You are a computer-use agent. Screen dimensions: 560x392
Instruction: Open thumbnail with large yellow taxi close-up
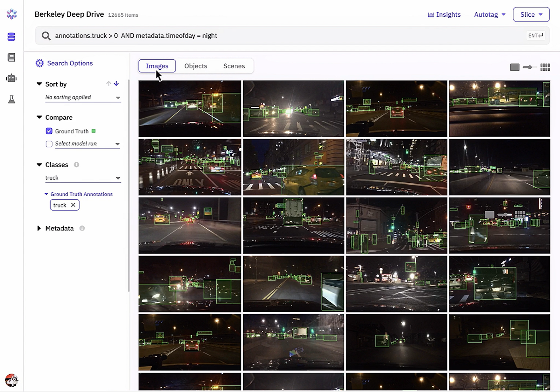pyautogui.click(x=294, y=167)
